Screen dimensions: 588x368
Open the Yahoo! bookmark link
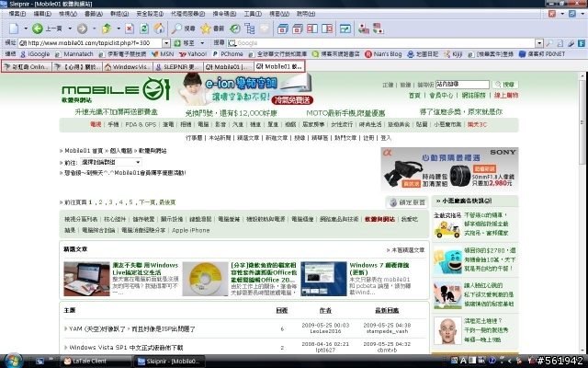click(x=193, y=54)
